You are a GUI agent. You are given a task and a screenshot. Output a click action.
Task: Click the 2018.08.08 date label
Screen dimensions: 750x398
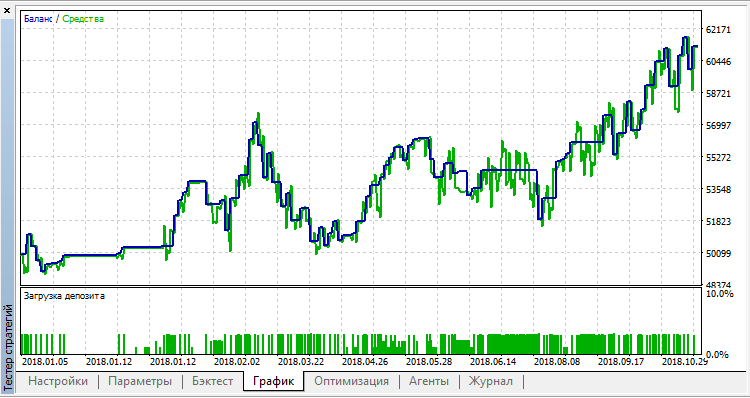[556, 361]
